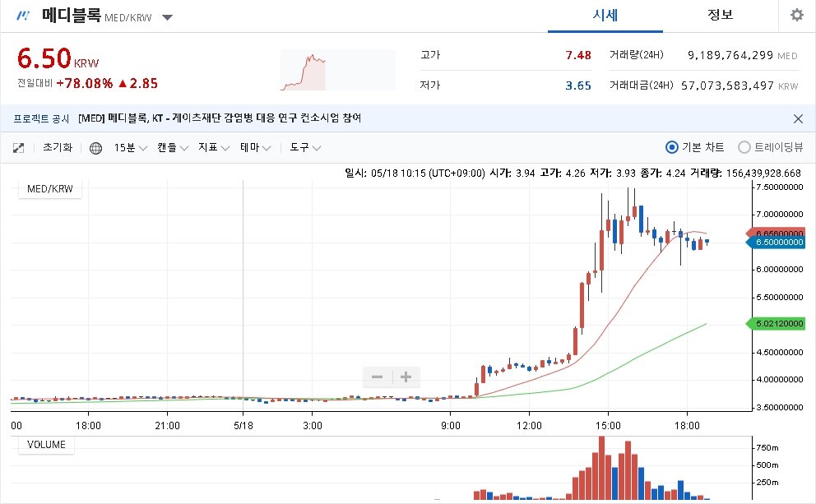Click the 24H volume 9,189,764,299 value

[730, 55]
